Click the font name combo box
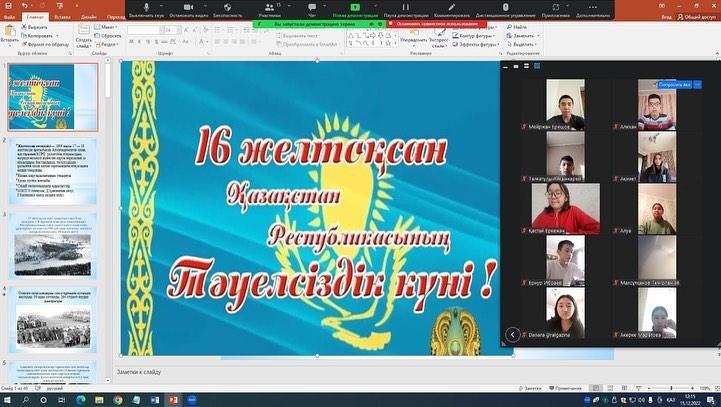 (x=145, y=30)
